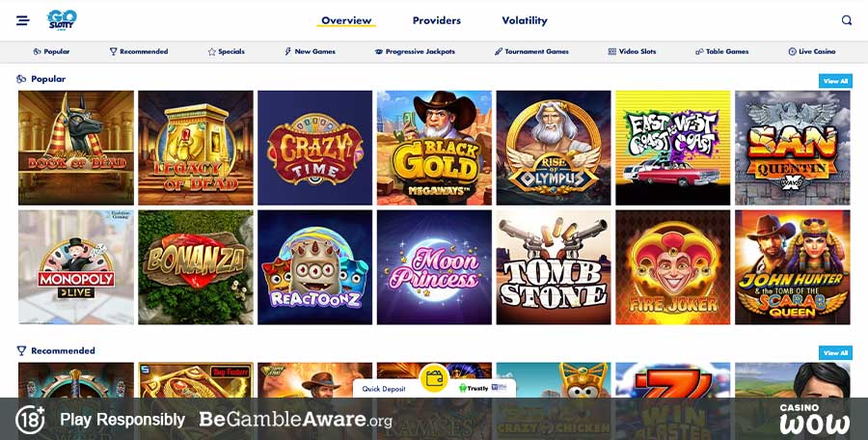This screenshot has width=868, height=440.
Task: Click the yellow Quick Deposit wallet icon
Action: point(434,379)
